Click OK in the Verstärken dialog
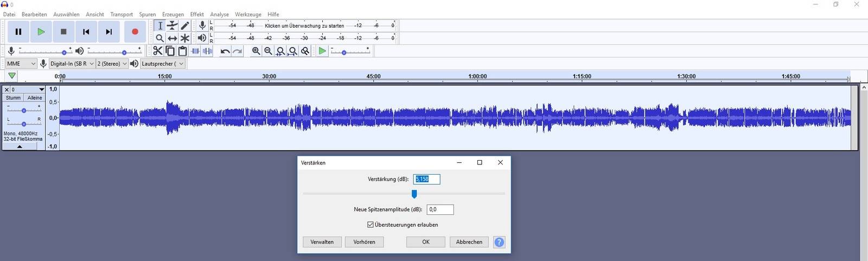This screenshot has width=868, height=261. click(426, 242)
